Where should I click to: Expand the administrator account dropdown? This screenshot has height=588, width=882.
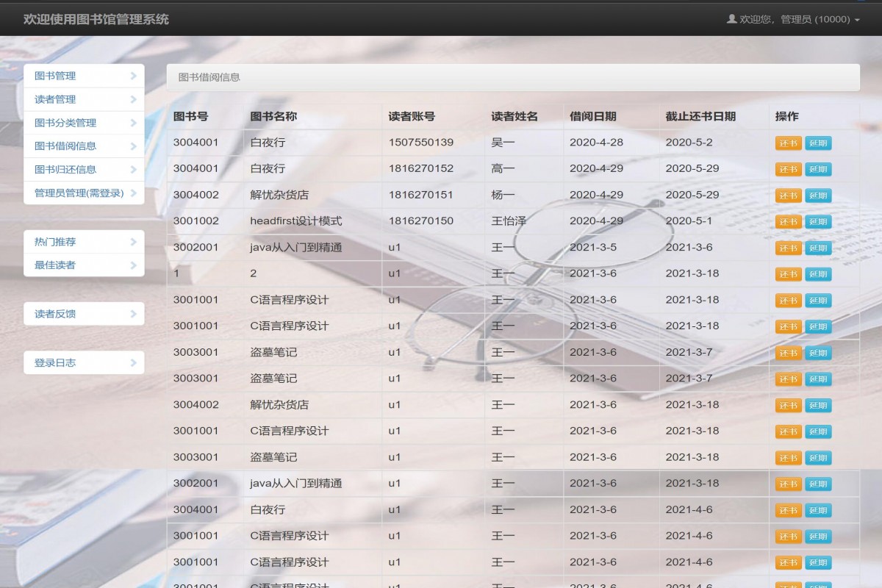point(856,20)
